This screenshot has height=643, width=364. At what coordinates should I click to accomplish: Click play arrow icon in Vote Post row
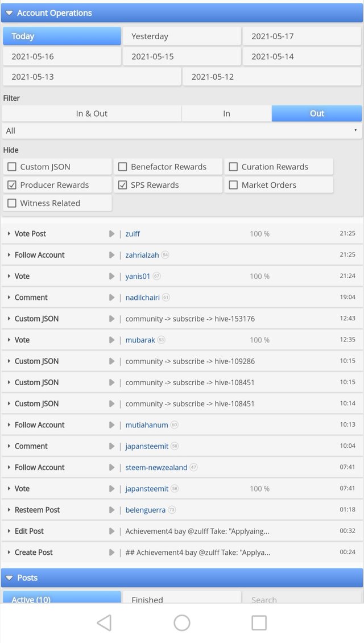pyautogui.click(x=111, y=234)
